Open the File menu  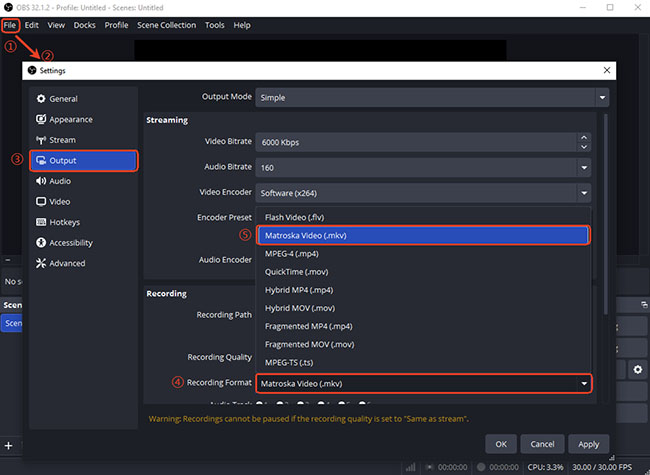pos(10,25)
